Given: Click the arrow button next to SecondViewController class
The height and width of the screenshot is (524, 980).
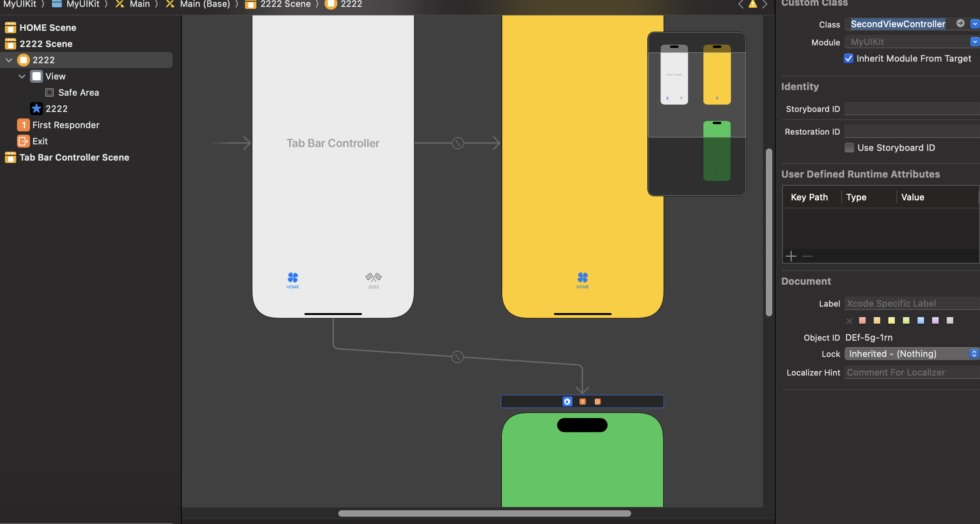Looking at the screenshot, I should pyautogui.click(x=960, y=24).
